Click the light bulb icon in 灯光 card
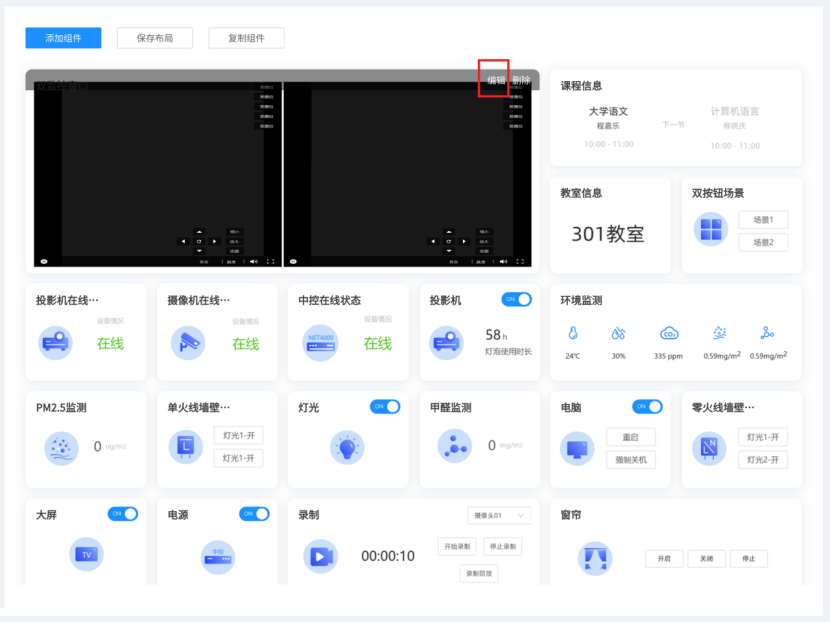The width and height of the screenshot is (830, 622). tap(347, 448)
